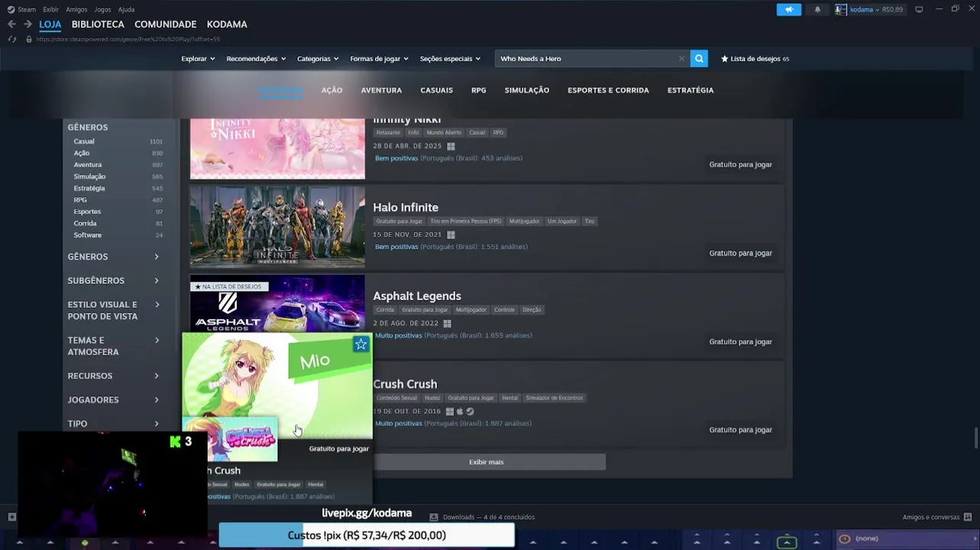
Task: Expand the TIPO filter section
Action: [113, 423]
